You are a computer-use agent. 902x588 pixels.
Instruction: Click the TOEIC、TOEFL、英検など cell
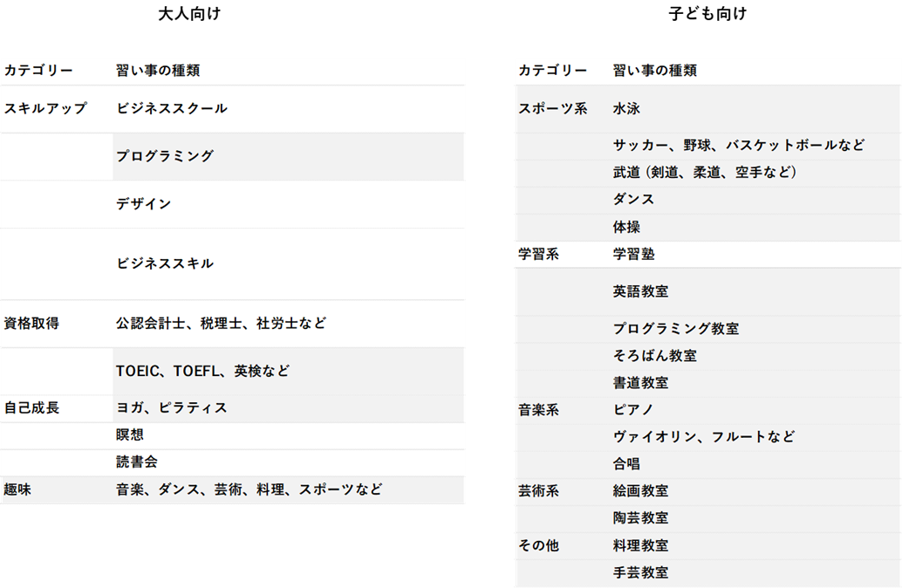pyautogui.click(x=202, y=371)
